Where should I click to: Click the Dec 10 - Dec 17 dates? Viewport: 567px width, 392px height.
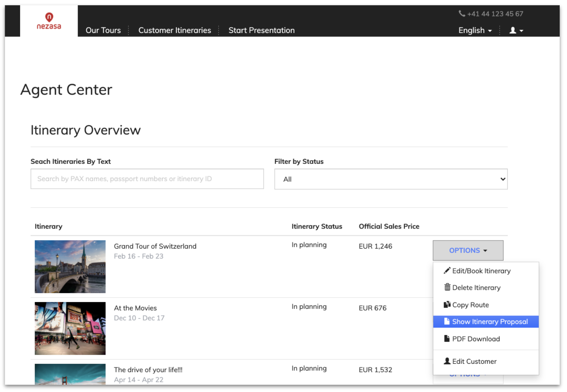click(x=139, y=318)
